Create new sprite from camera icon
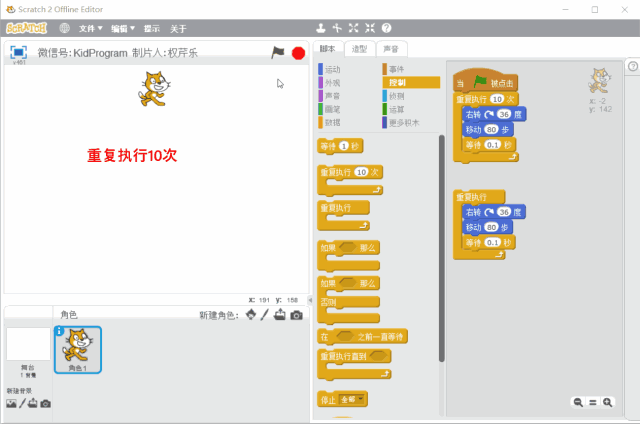640x424 pixels. 296,315
